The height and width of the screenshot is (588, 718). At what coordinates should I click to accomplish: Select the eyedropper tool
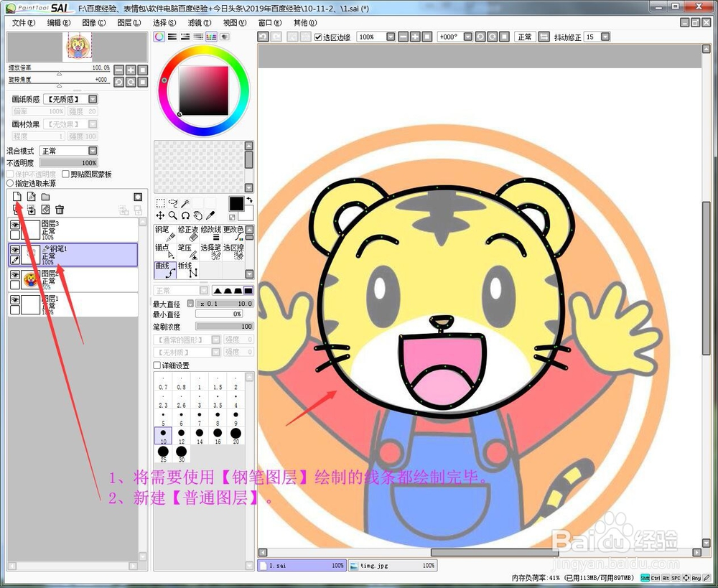tap(210, 215)
